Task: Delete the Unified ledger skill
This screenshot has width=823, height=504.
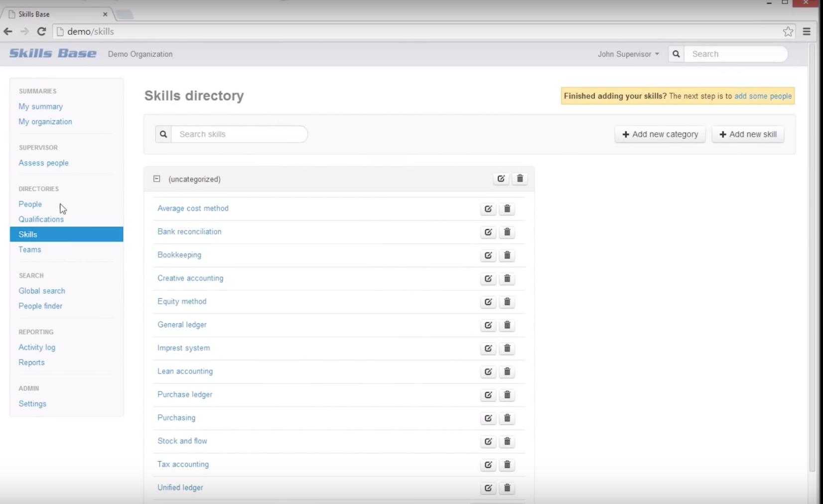Action: pyautogui.click(x=507, y=488)
